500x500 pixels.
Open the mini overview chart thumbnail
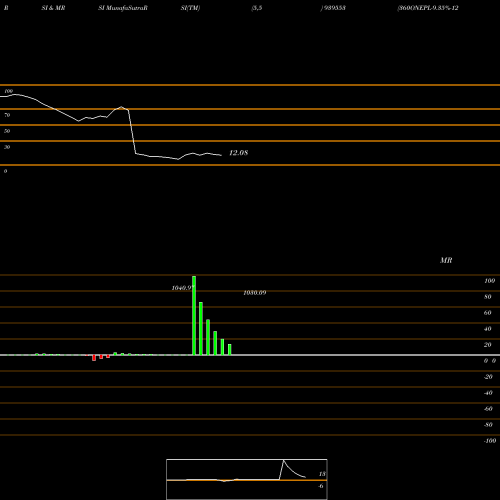(x=247, y=479)
